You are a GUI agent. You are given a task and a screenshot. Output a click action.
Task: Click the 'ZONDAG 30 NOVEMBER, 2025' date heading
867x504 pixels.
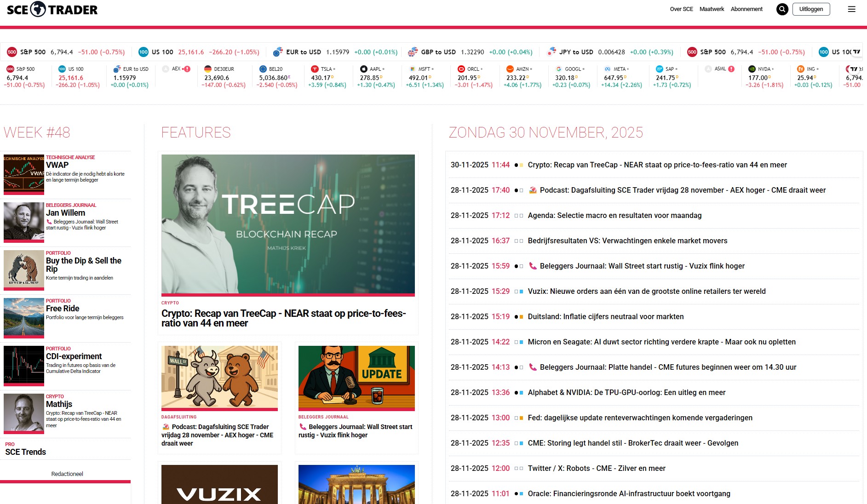pos(546,132)
